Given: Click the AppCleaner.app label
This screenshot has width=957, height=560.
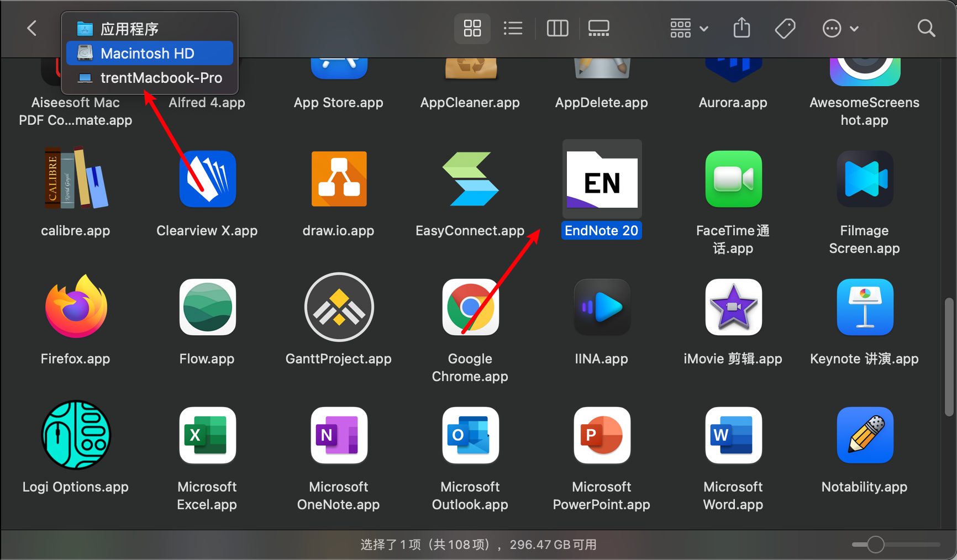Looking at the screenshot, I should pos(470,102).
